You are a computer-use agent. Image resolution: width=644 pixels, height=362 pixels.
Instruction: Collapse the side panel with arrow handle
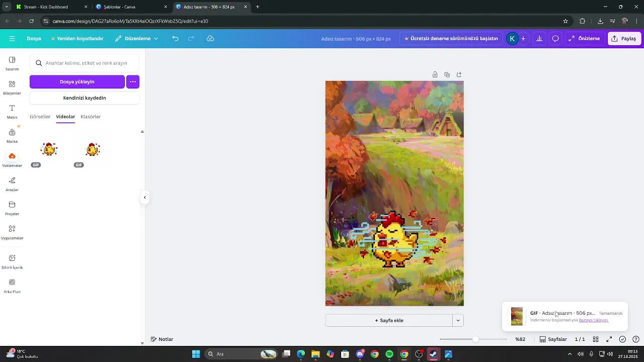(145, 198)
